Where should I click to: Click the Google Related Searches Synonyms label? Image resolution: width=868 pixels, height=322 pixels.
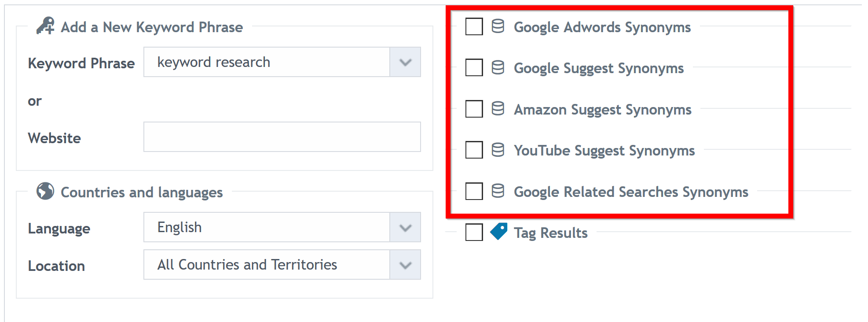631,192
